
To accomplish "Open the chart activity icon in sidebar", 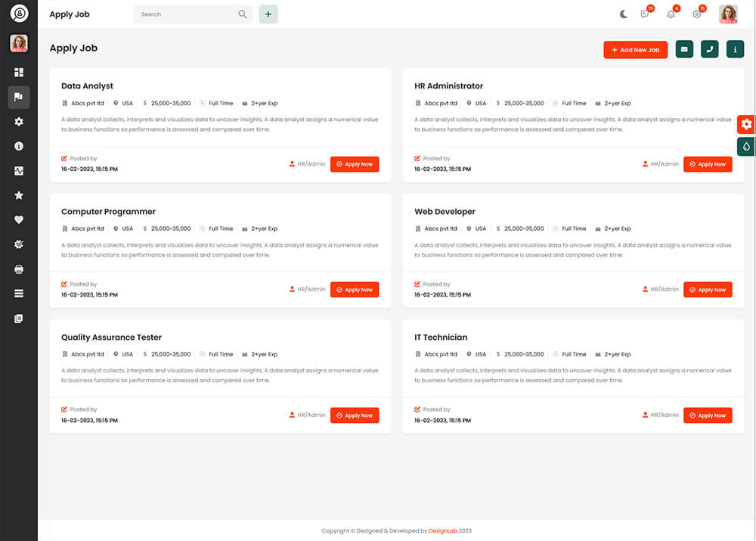I will (19, 171).
